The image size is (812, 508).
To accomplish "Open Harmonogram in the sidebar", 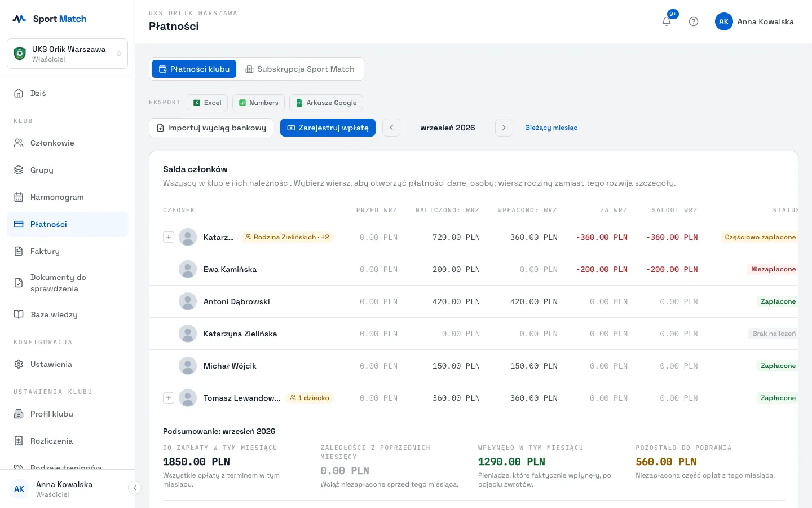I will (x=67, y=197).
